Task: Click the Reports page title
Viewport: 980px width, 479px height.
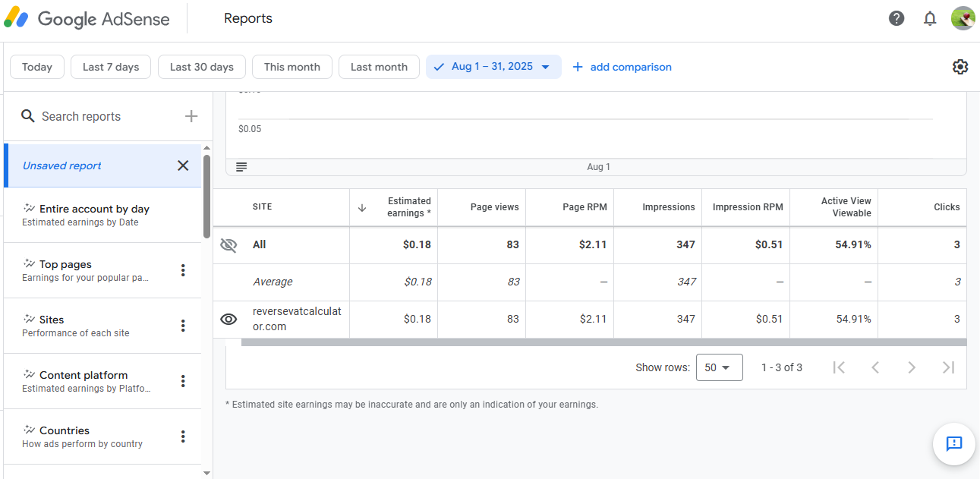Action: (x=248, y=19)
